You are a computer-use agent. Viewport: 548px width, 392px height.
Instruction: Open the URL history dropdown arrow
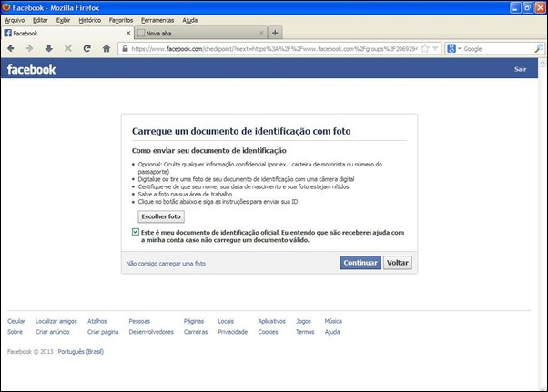(x=435, y=49)
